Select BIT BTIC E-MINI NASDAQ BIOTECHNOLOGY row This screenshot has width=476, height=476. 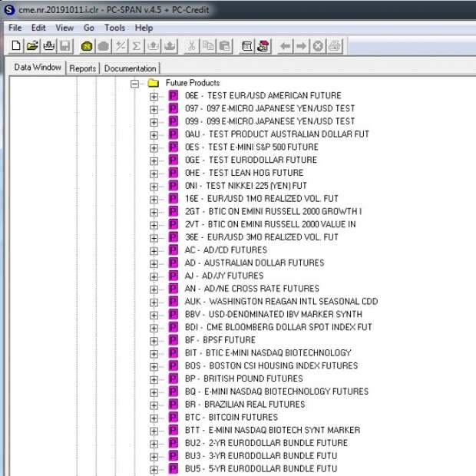[268, 352]
